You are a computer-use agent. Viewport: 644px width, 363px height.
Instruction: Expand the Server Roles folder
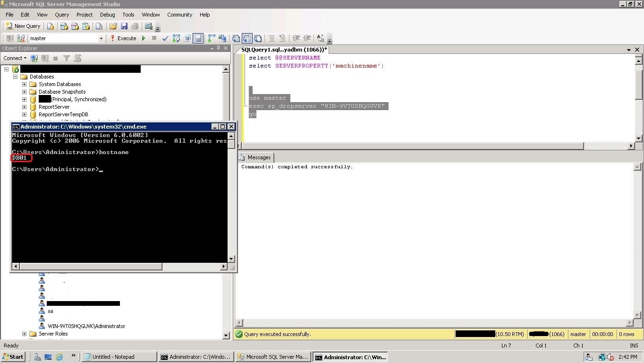point(24,334)
